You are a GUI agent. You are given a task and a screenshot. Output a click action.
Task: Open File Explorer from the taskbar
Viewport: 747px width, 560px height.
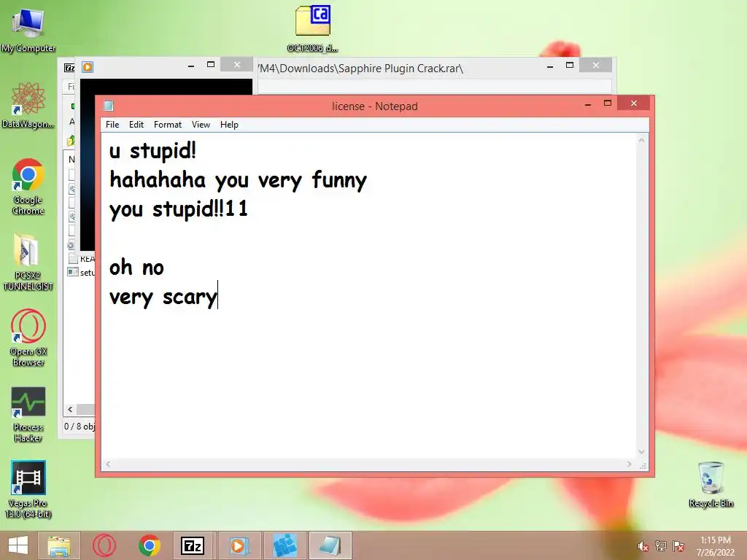(x=59, y=545)
